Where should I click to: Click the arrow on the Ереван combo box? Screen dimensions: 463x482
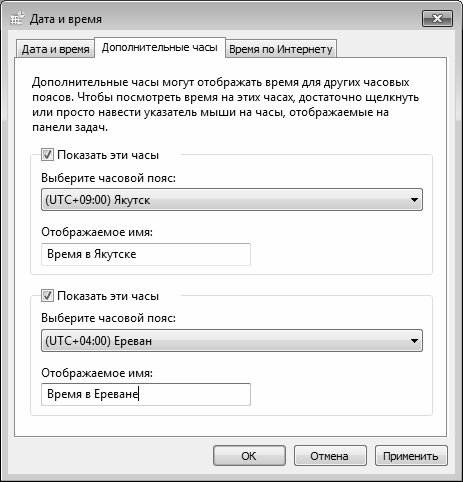point(414,341)
